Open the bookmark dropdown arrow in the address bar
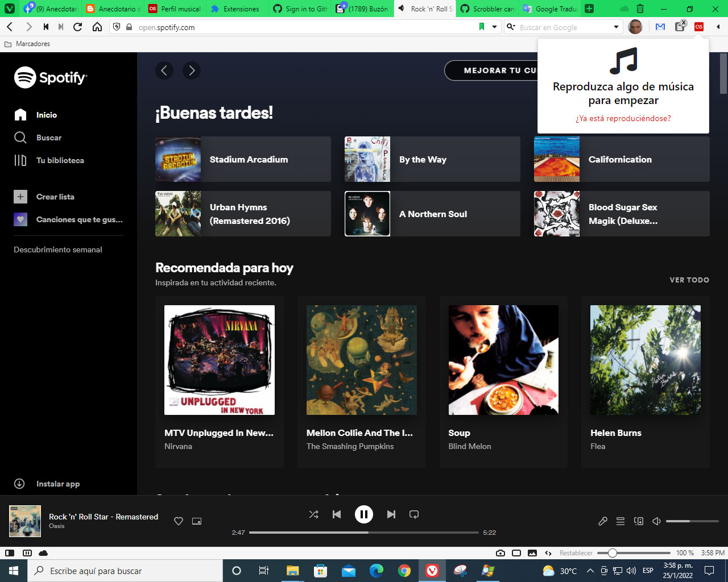Screen dimensions: 728x582 point(494,27)
